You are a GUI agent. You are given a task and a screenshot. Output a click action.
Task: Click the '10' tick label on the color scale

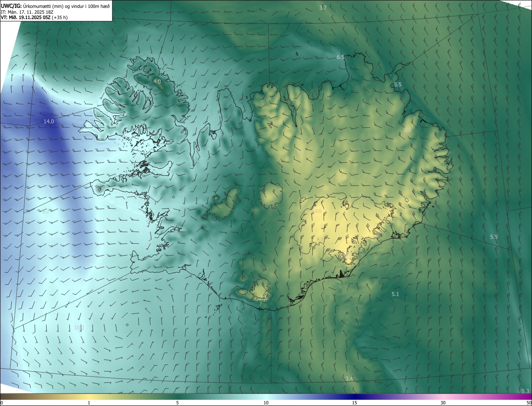[x=266, y=403]
